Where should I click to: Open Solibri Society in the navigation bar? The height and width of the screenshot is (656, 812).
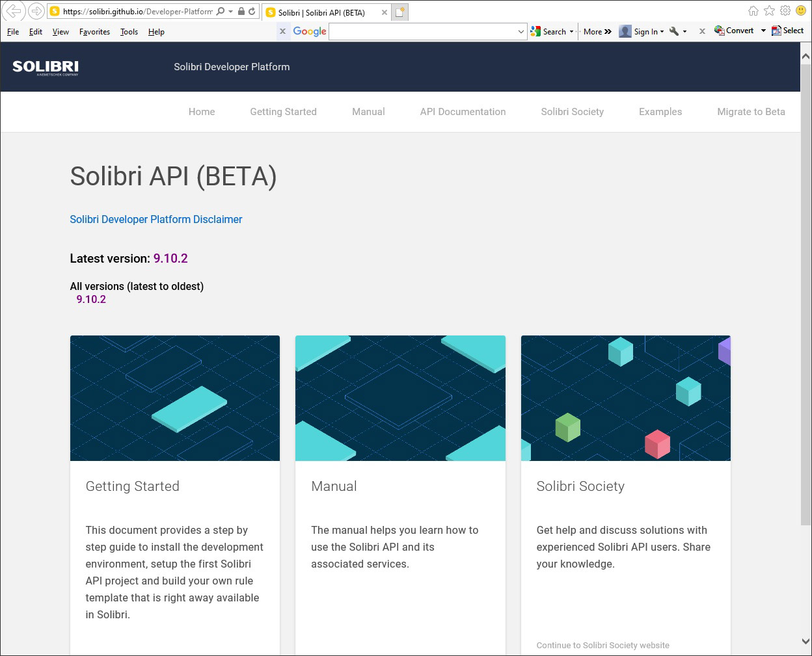point(573,112)
